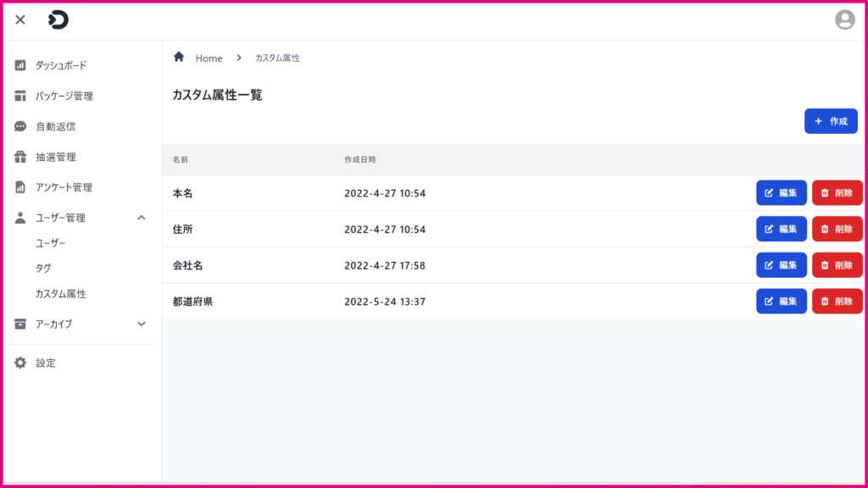
Task: Click the 名前 column header
Action: [x=181, y=159]
